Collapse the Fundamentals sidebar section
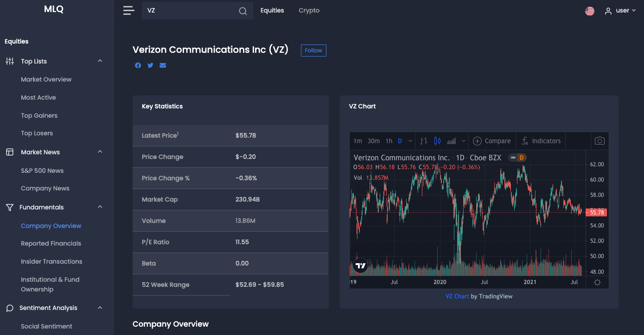Viewport: 644px width, 335px height. tap(100, 207)
